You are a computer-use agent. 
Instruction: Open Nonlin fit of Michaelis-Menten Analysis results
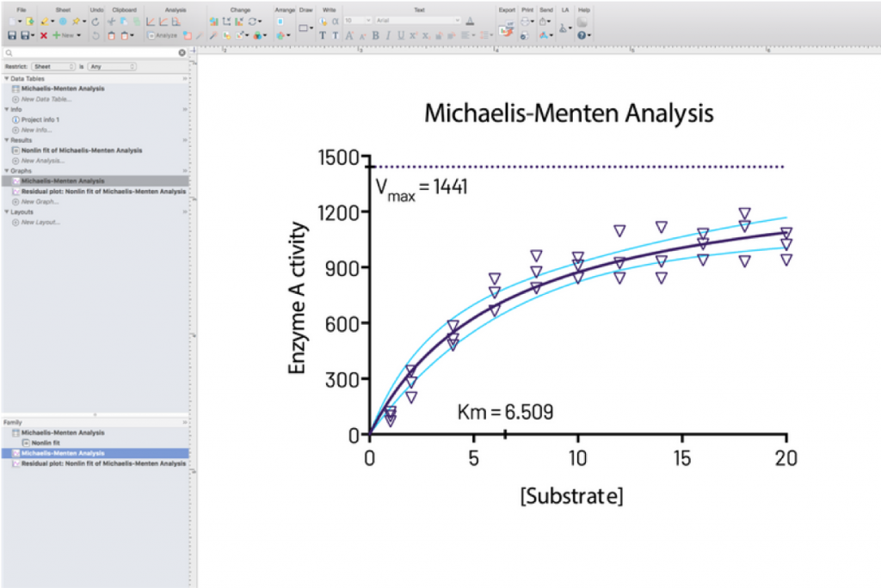pyautogui.click(x=81, y=150)
